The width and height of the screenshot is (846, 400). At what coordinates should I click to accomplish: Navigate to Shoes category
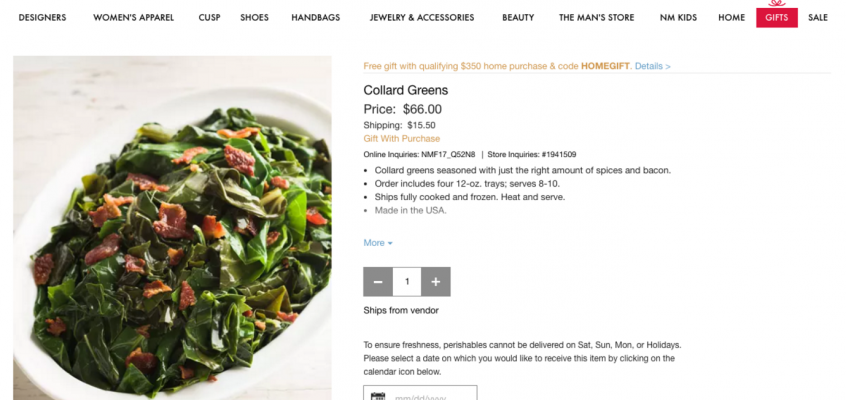coord(254,18)
